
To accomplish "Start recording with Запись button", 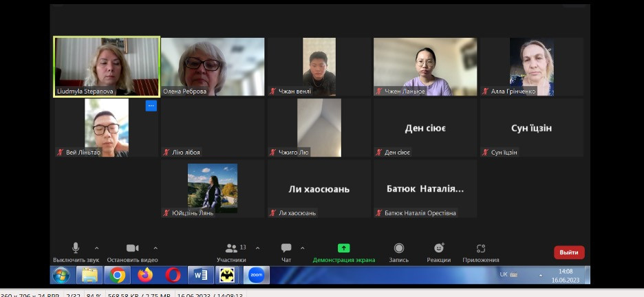I will click(x=399, y=252).
